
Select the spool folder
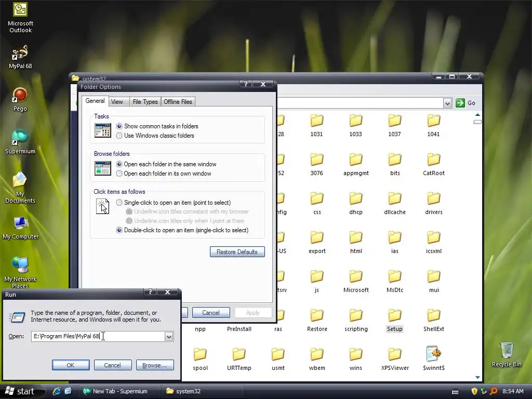[x=200, y=360]
